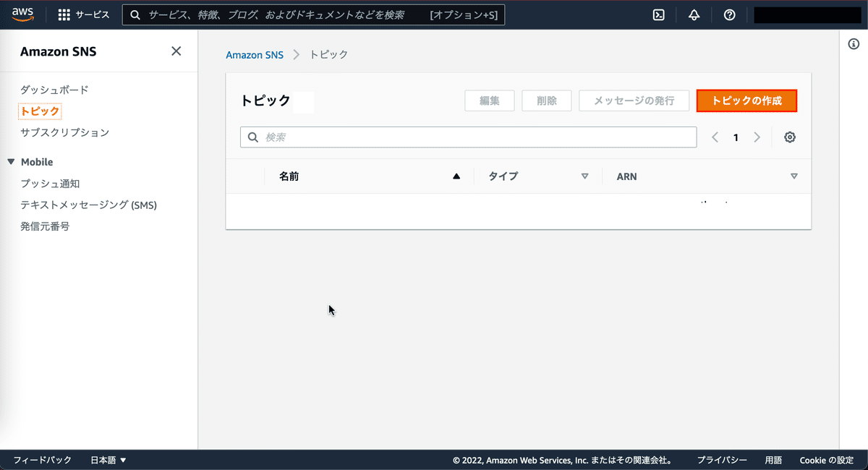
Task: Click the 名前 column header
Action: pos(289,176)
